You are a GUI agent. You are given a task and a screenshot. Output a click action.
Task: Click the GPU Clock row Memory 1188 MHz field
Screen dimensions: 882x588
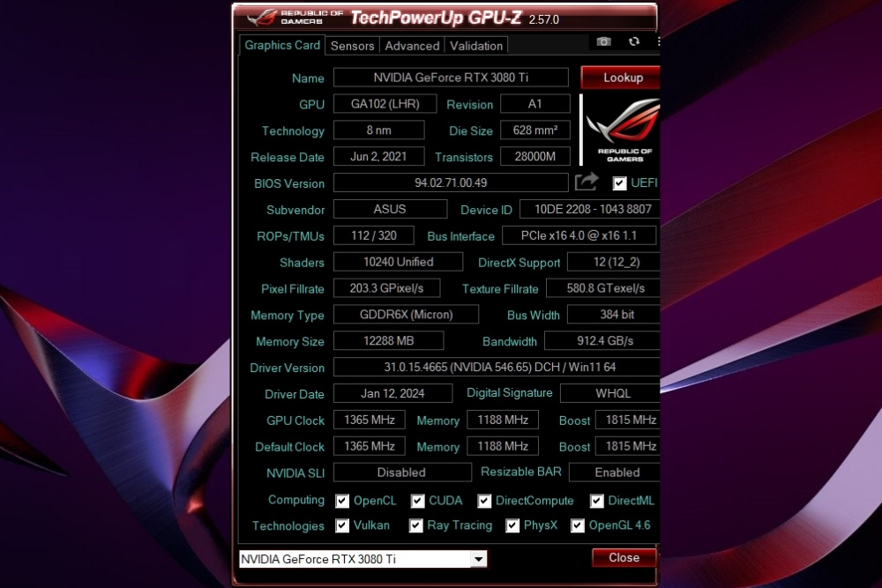(503, 420)
